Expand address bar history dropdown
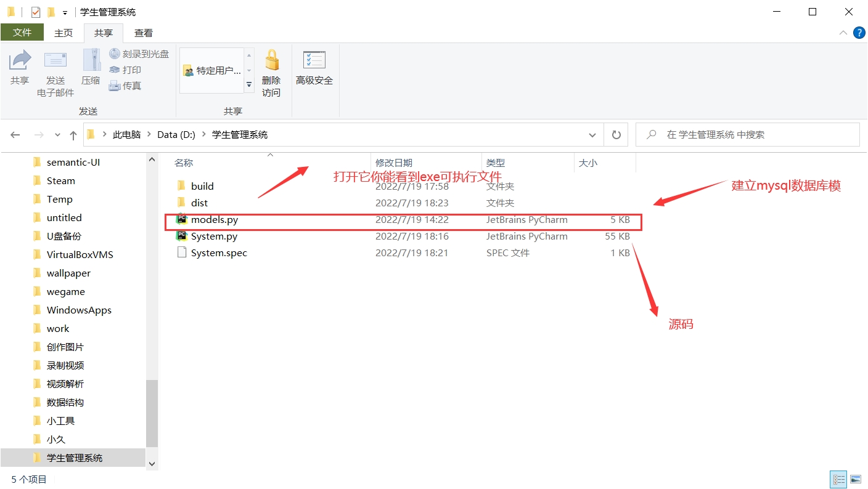868x489 pixels. [592, 135]
